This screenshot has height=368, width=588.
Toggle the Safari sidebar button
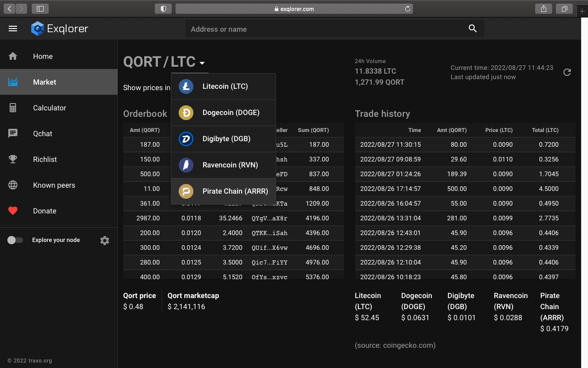click(40, 8)
